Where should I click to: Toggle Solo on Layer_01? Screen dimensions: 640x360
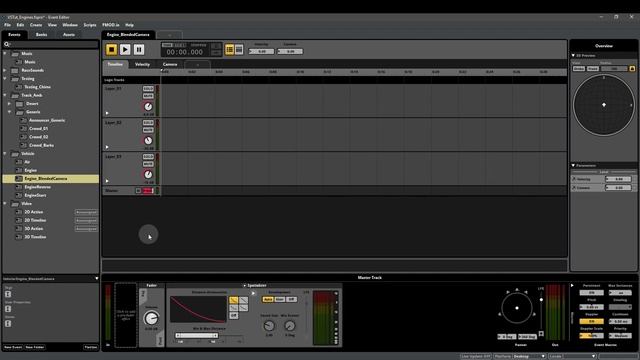pos(148,89)
